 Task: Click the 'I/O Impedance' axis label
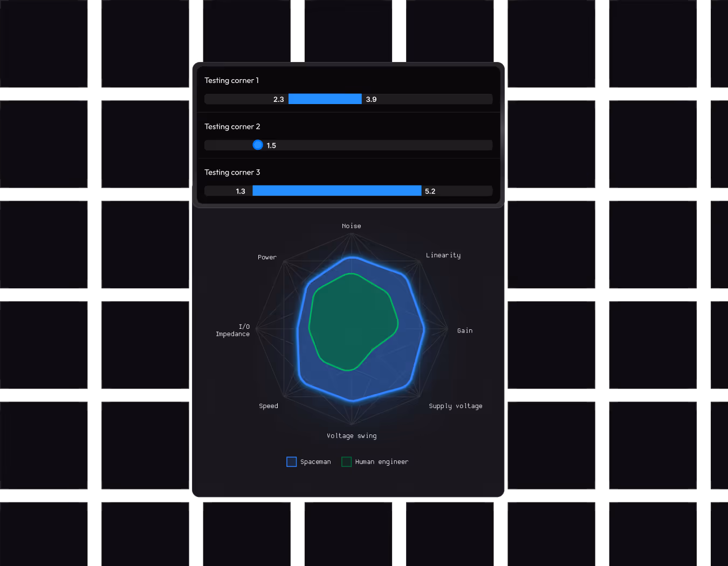click(233, 330)
